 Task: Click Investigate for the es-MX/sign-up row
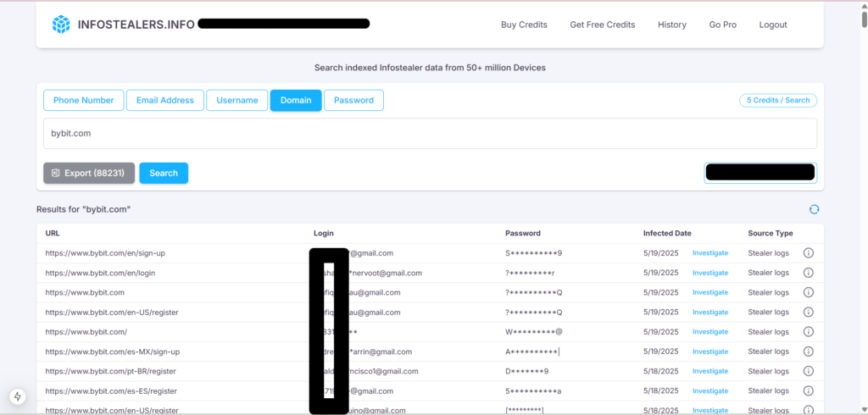click(x=710, y=351)
